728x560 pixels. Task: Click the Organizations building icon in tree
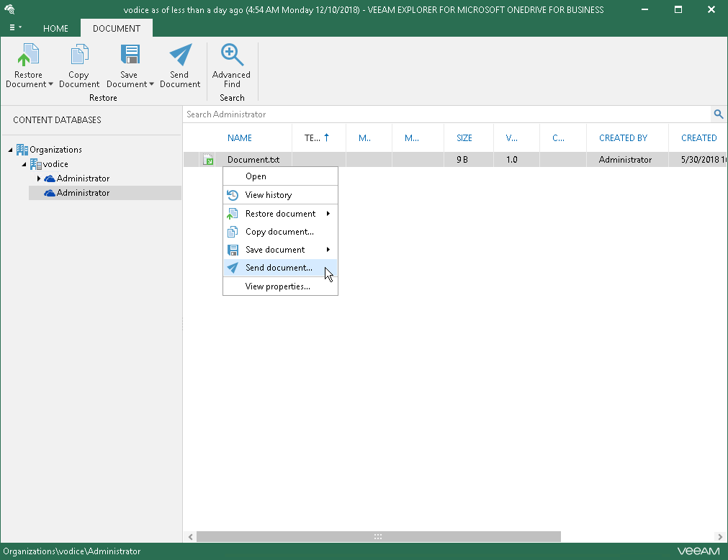pyautogui.click(x=22, y=150)
